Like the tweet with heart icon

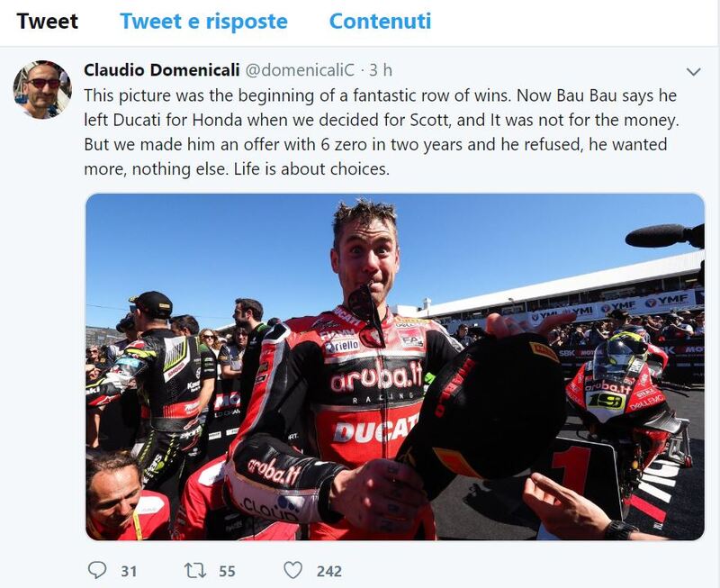[293, 570]
